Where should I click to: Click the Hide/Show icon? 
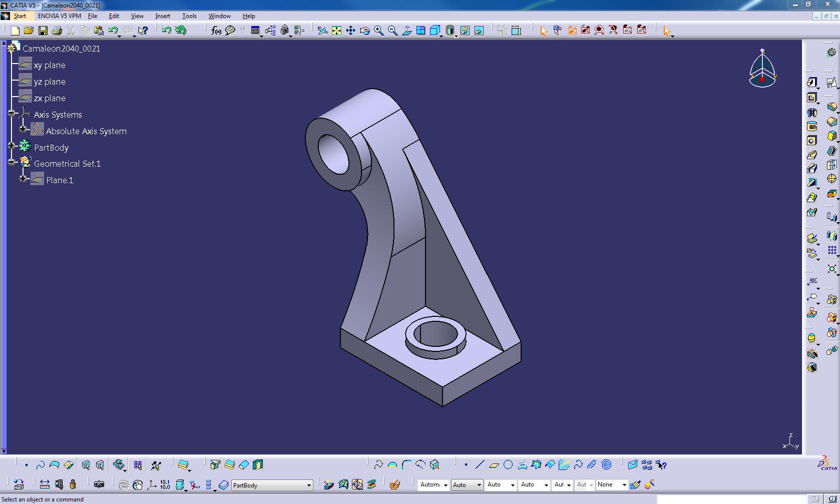(x=465, y=31)
